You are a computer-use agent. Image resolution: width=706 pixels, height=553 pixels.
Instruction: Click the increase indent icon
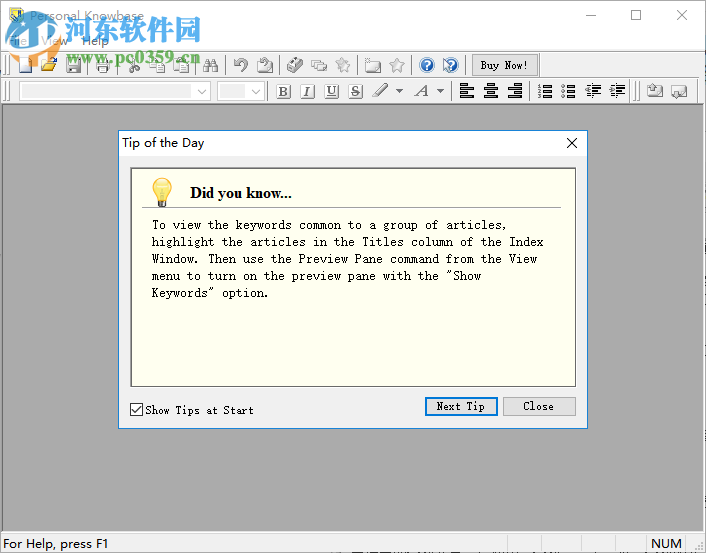(x=617, y=91)
